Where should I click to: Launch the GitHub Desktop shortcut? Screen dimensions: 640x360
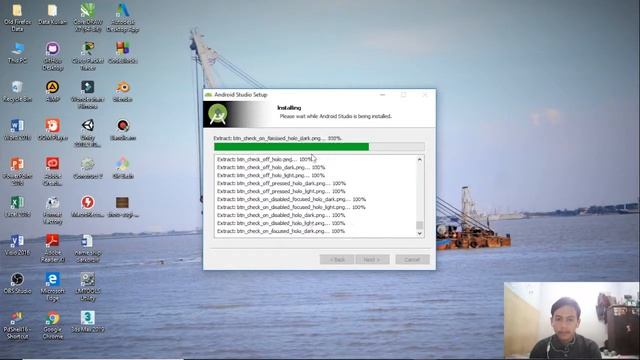click(x=52, y=56)
